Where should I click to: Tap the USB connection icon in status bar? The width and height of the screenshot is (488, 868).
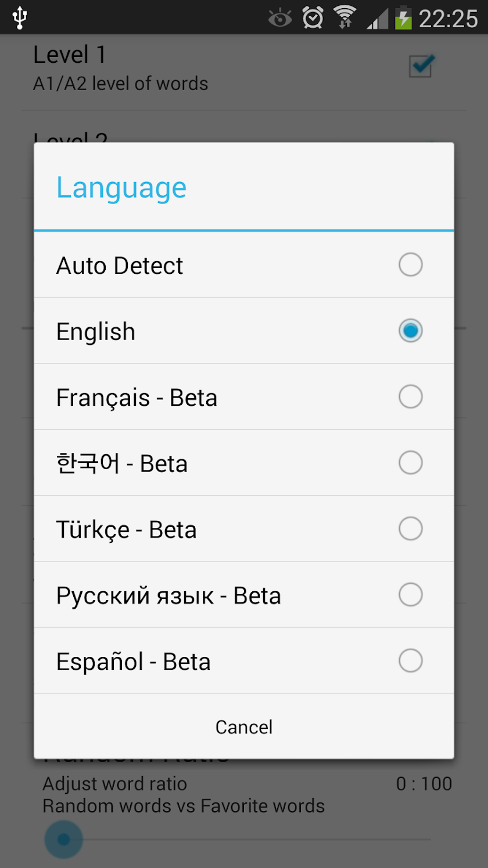tap(20, 17)
